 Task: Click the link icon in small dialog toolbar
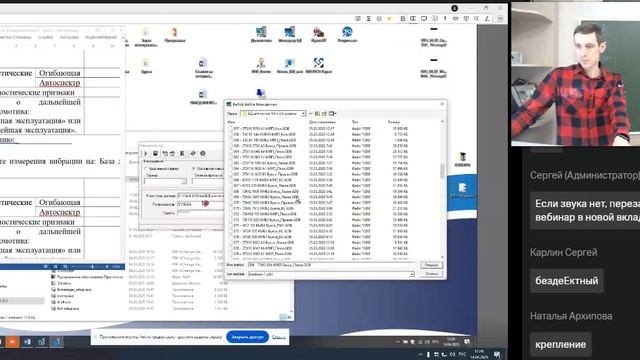pos(193,153)
